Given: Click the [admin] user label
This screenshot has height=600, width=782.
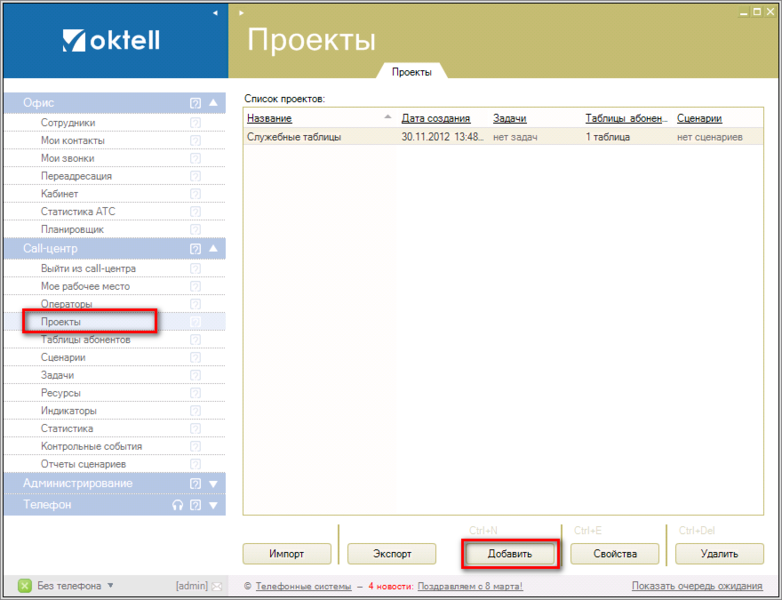Looking at the screenshot, I should pyautogui.click(x=192, y=586).
